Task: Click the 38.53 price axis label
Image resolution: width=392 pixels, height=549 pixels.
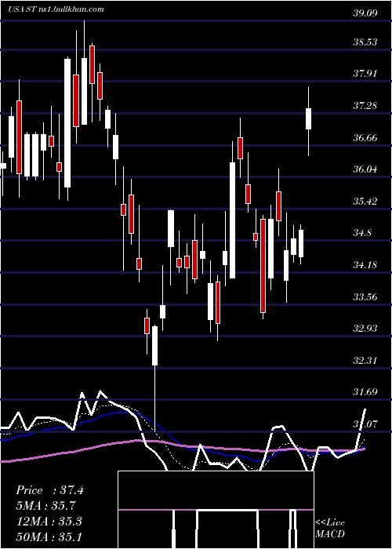Action: (365, 42)
